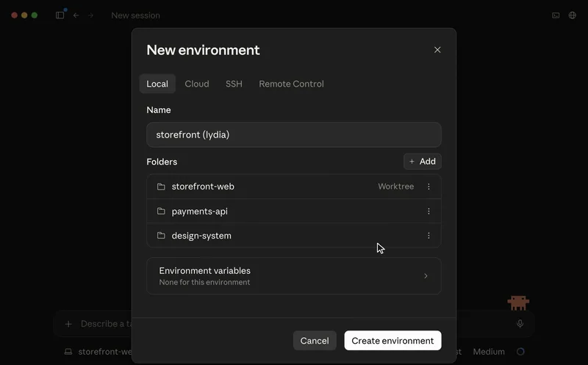Click the design-system folder icon
This screenshot has width=588, height=365.
coord(161,236)
